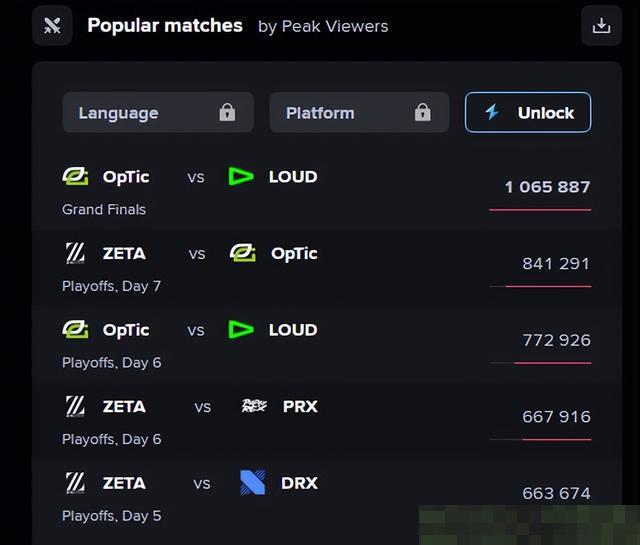Click the OpTic logo in Grand Finals row
Screen dimensions: 640x545
tap(76, 176)
